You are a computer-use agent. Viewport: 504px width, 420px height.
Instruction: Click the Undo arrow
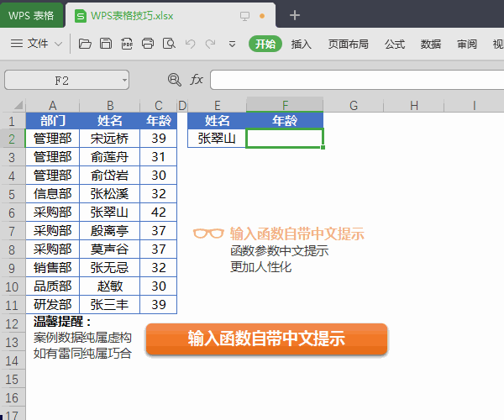191,44
